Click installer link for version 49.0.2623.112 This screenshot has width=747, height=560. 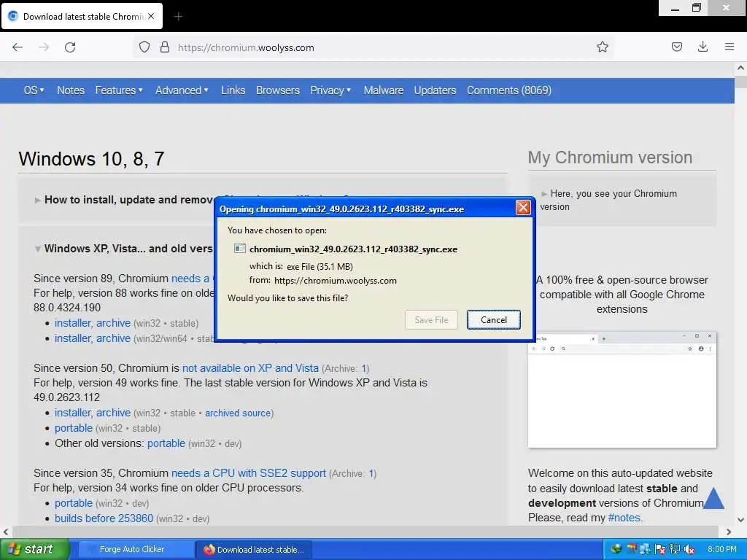[x=73, y=413]
